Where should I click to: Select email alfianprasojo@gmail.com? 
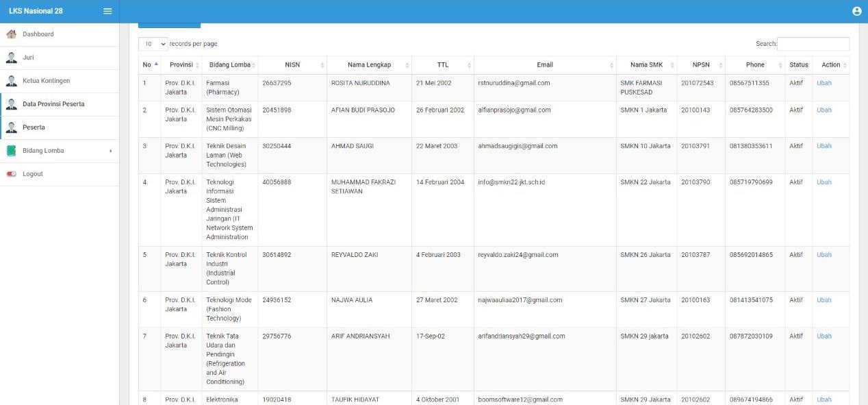click(x=513, y=110)
